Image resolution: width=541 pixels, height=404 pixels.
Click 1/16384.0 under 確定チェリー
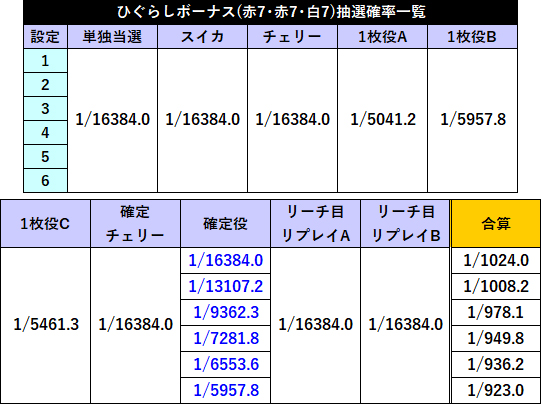[x=136, y=325]
